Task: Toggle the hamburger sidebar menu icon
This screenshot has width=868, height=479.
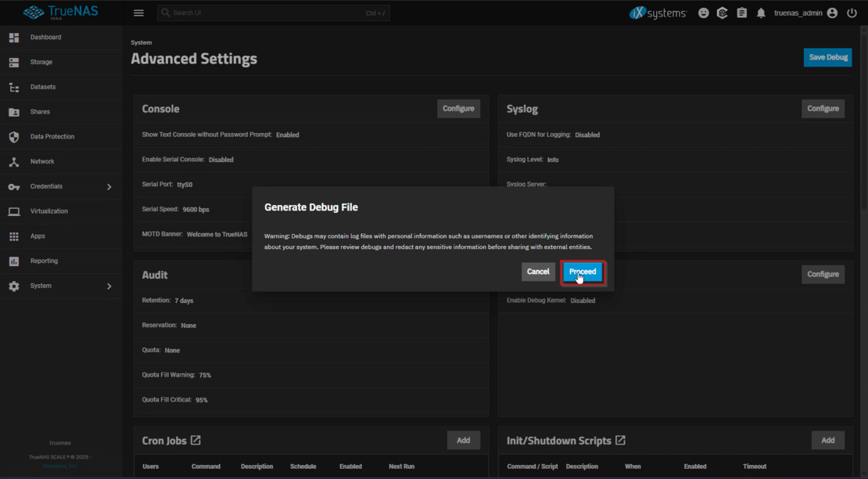Action: 138,13
